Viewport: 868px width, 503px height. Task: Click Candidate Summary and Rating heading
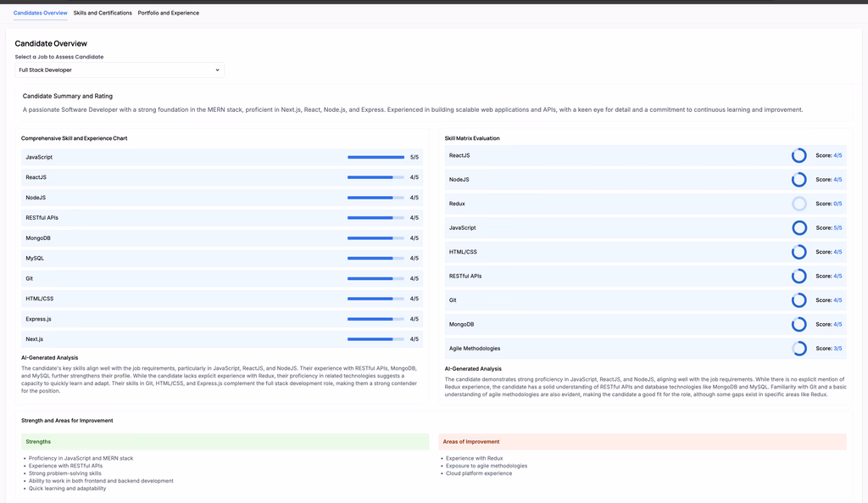tap(68, 96)
